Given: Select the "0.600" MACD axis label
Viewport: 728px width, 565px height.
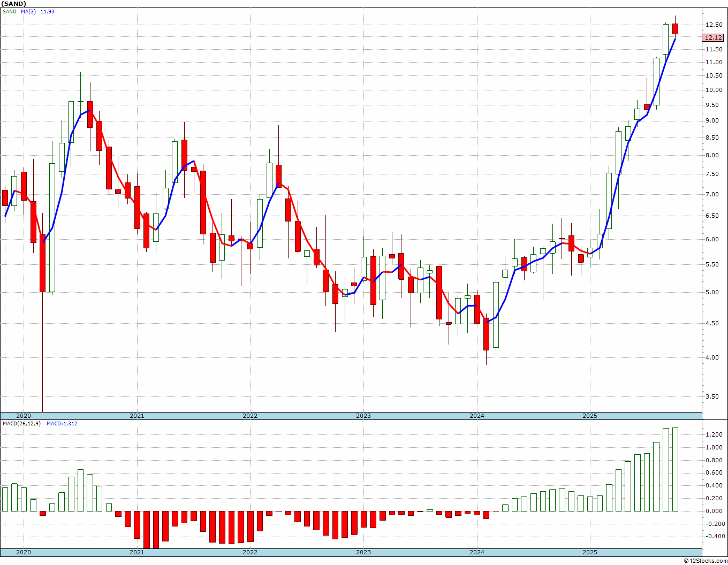Looking at the screenshot, I should (714, 472).
